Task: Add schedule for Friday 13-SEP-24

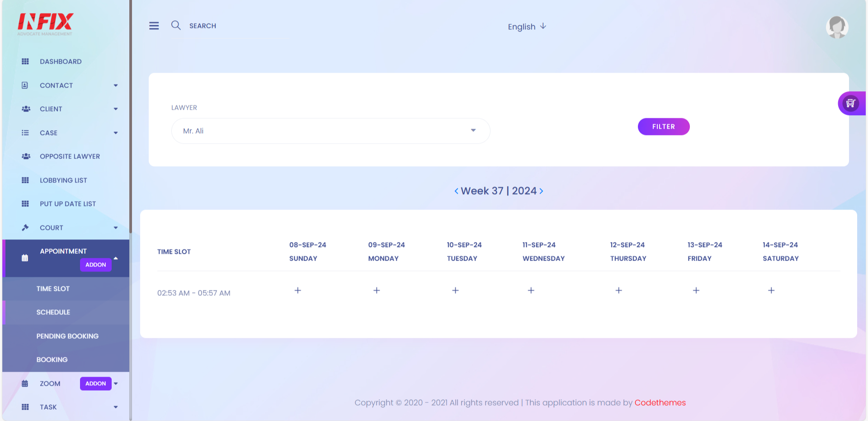Action: click(696, 290)
